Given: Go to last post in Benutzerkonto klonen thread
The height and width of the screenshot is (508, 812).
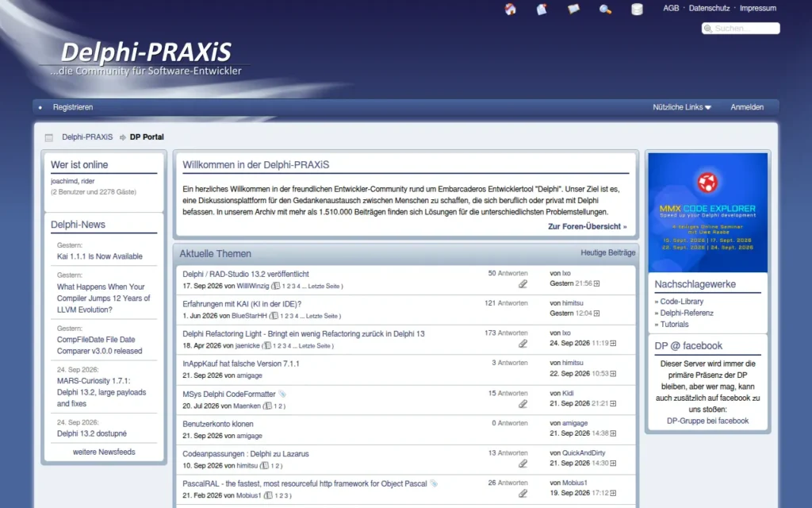Looking at the screenshot, I should pyautogui.click(x=613, y=433).
